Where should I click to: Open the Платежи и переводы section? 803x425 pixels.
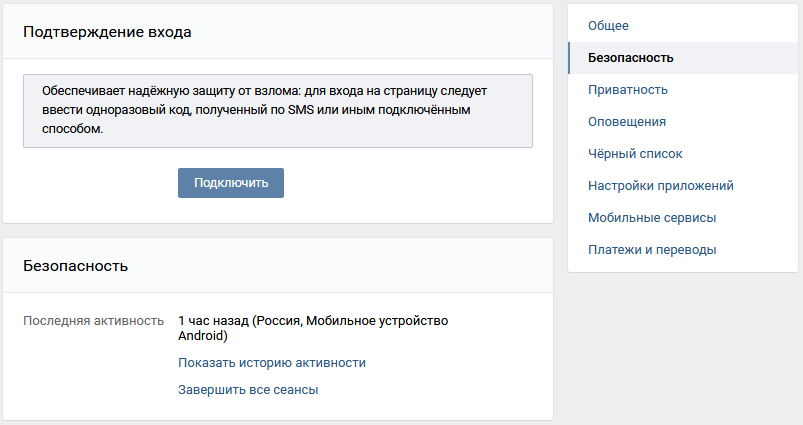click(652, 250)
